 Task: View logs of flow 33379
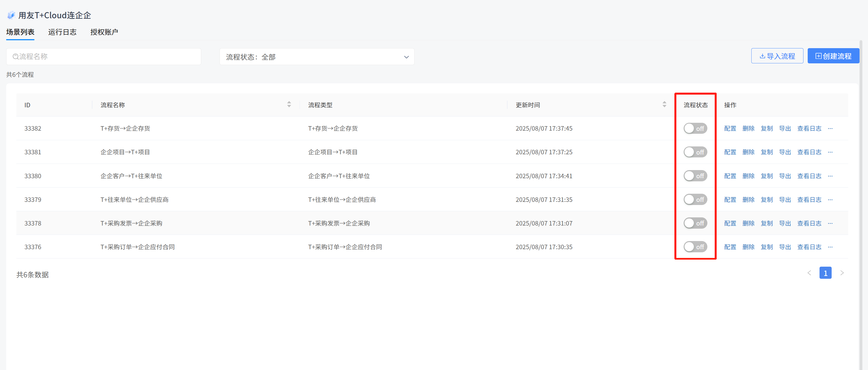809,200
